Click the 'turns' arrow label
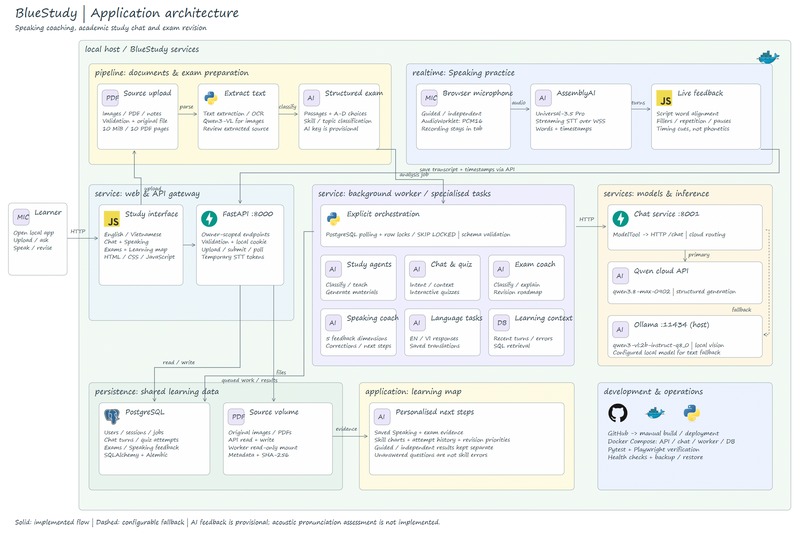The width and height of the screenshot is (806, 537). tap(638, 103)
